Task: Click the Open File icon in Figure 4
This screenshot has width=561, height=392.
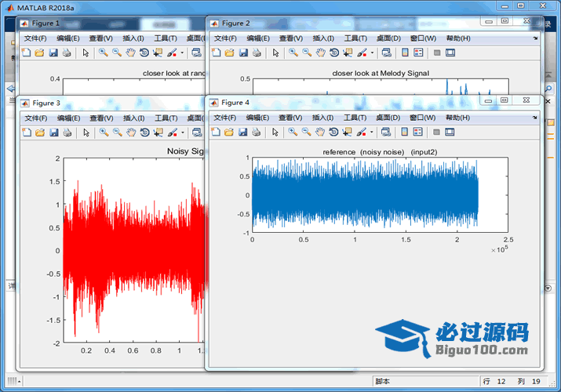Action: (229, 132)
